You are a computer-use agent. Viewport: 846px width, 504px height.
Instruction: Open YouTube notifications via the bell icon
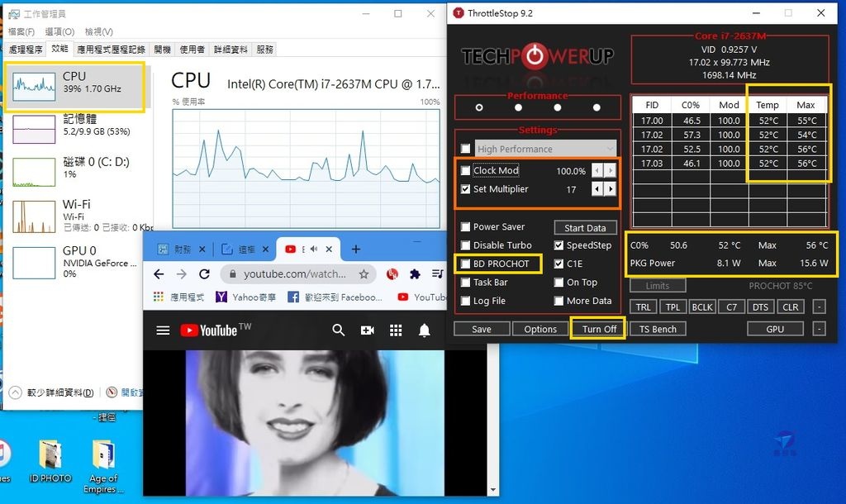[423, 329]
